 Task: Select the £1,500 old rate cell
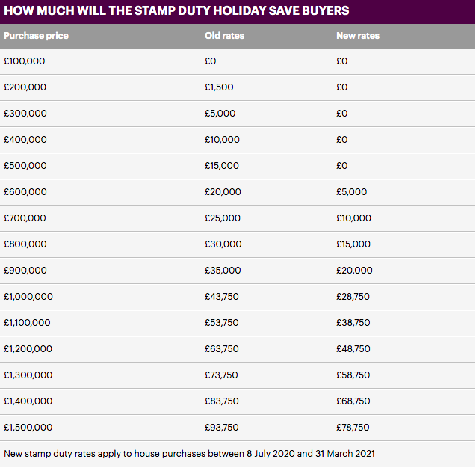coord(219,87)
